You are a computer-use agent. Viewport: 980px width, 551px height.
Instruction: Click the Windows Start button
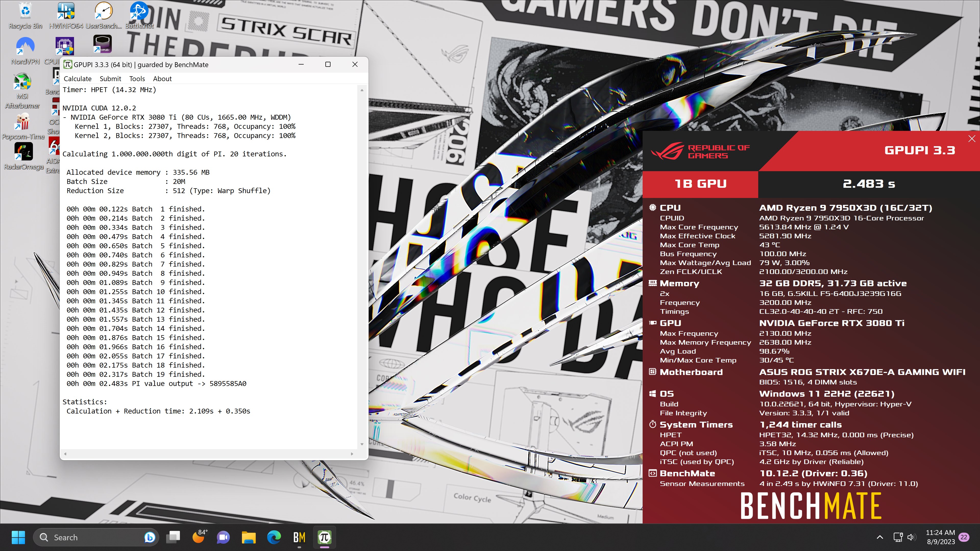pyautogui.click(x=18, y=537)
